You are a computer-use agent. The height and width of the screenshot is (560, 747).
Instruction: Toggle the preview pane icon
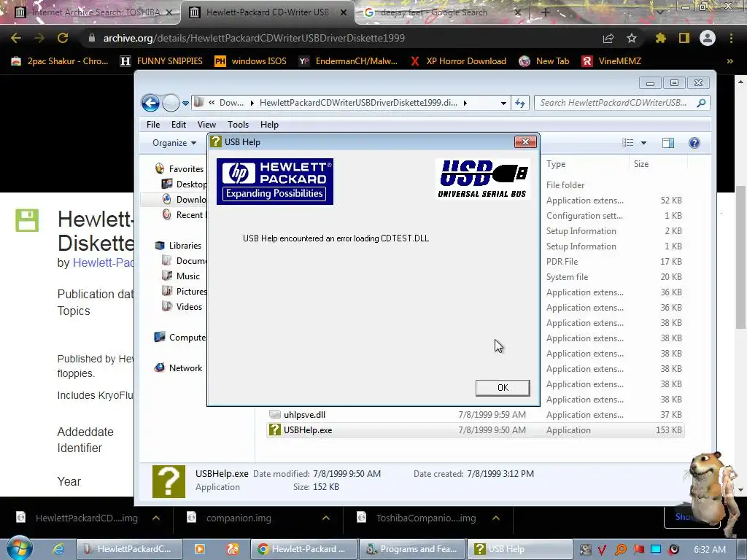click(x=668, y=143)
